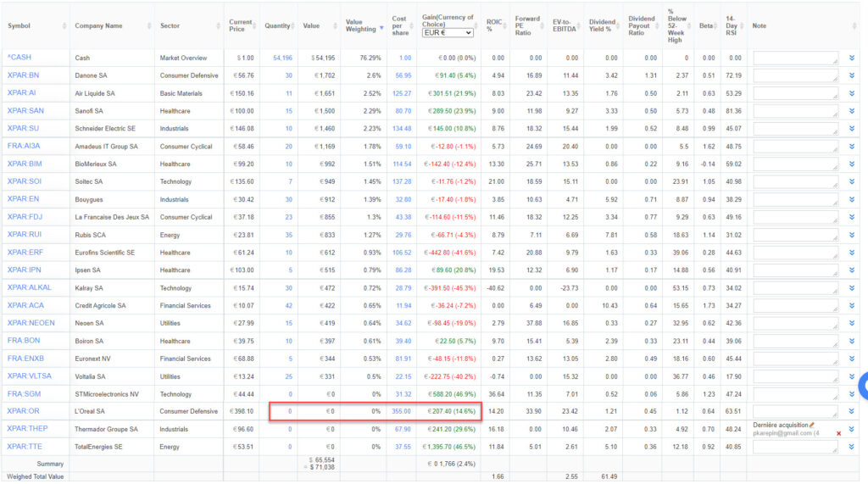The height and width of the screenshot is (484, 868).
Task: Sort by Current Price sort arrows
Action: pos(254,26)
